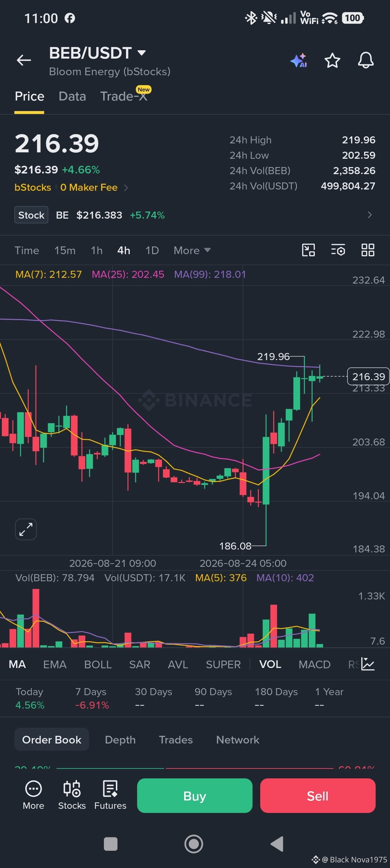This screenshot has width=390, height=868.
Task: Tap the current price tag 216.39
Action: tap(368, 376)
